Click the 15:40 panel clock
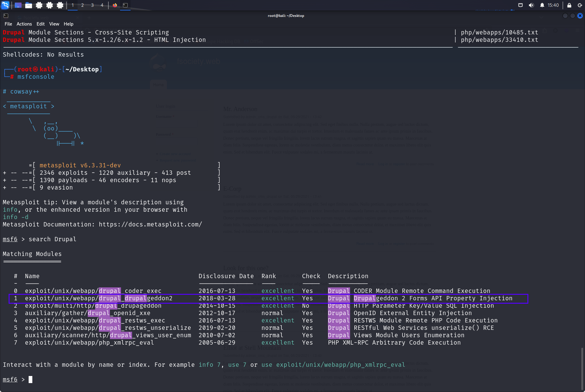This screenshot has height=392, width=585. pyautogui.click(x=553, y=5)
